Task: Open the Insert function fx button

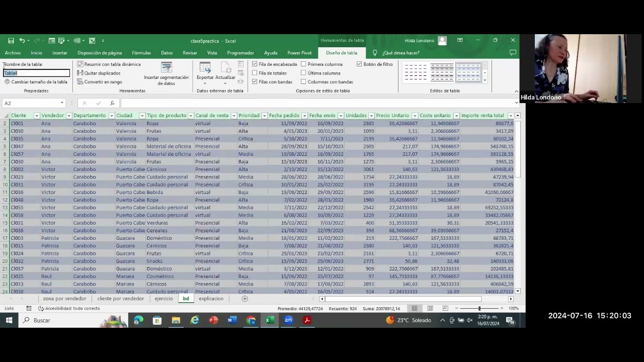Action: [112, 103]
